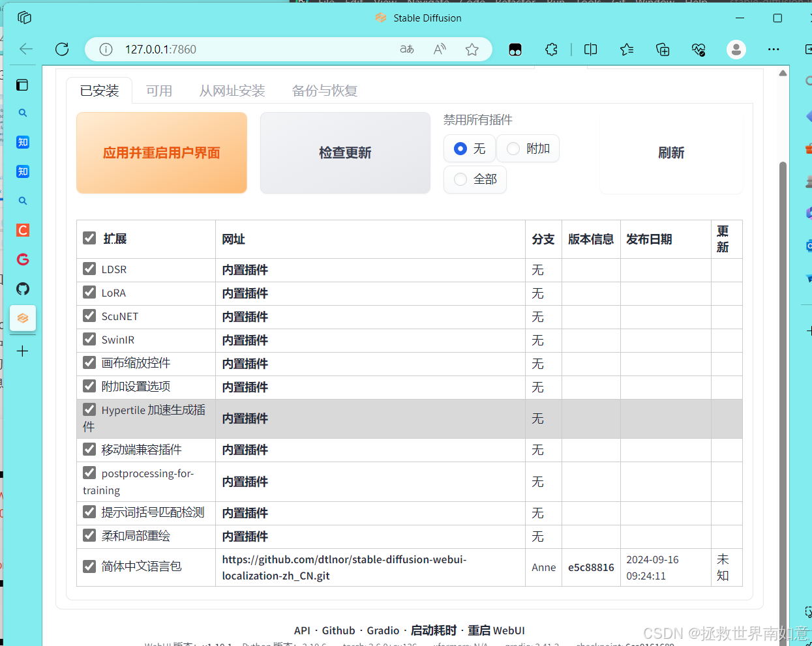Start the Read Aloud icon

click(x=440, y=49)
